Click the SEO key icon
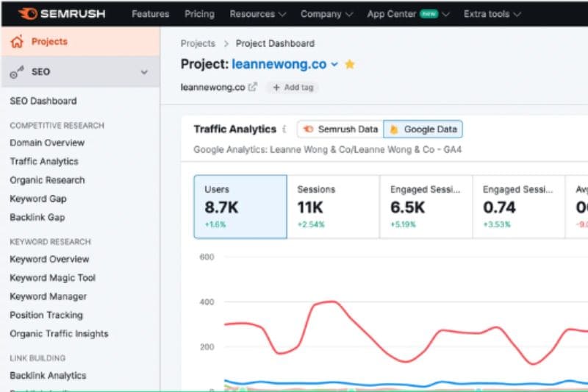Image resolution: width=588 pixels, height=392 pixels. click(x=17, y=72)
